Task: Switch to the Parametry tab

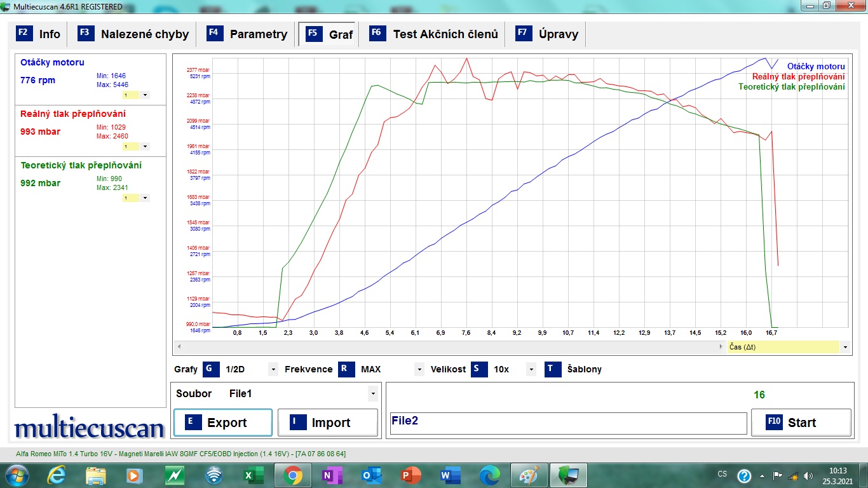Action: coord(249,34)
